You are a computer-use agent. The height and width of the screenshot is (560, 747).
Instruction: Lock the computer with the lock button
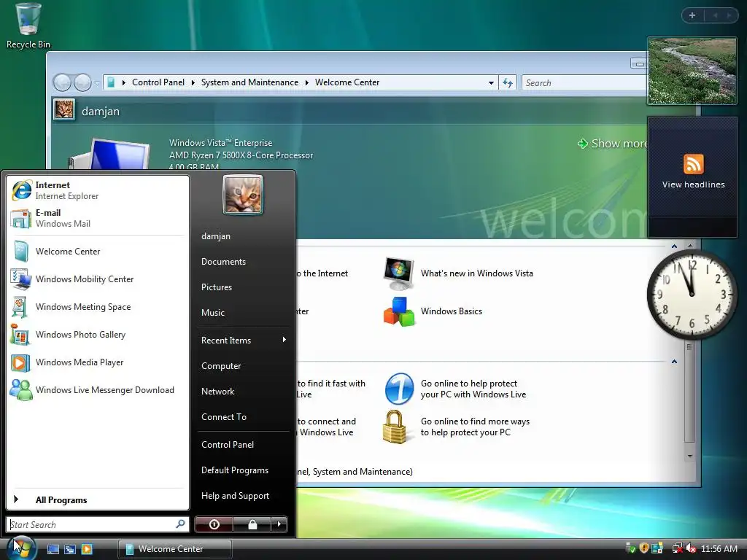coord(252,524)
